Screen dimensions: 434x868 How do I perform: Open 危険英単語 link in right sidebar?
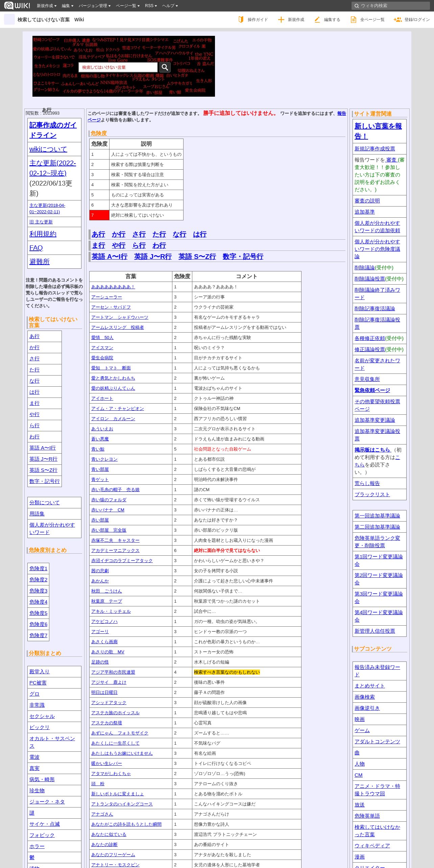(367, 816)
